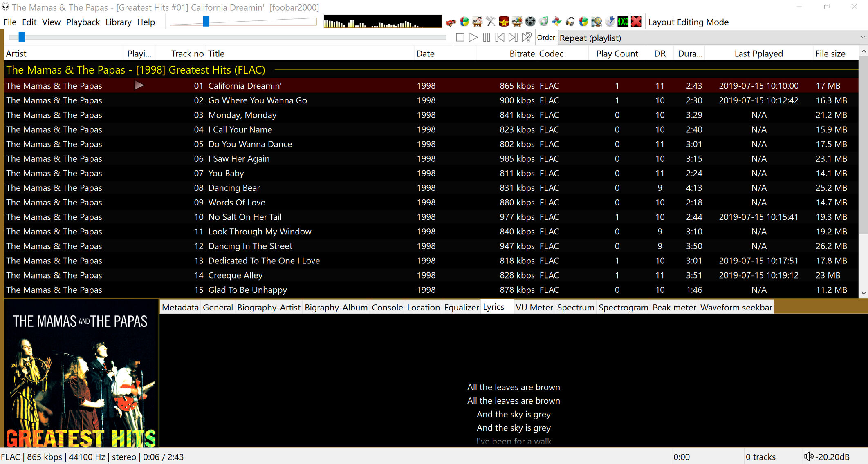The width and height of the screenshot is (868, 464).
Task: Click the Play triangle button
Action: [473, 38]
